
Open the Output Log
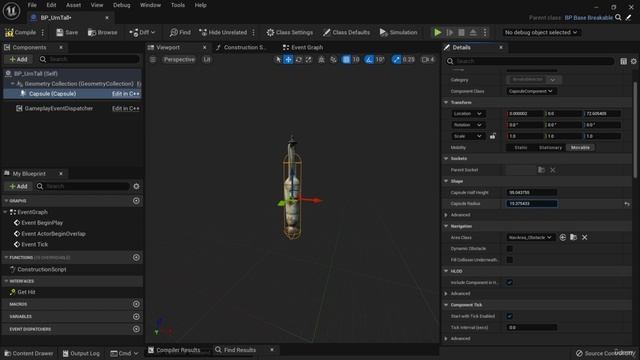[x=81, y=353]
